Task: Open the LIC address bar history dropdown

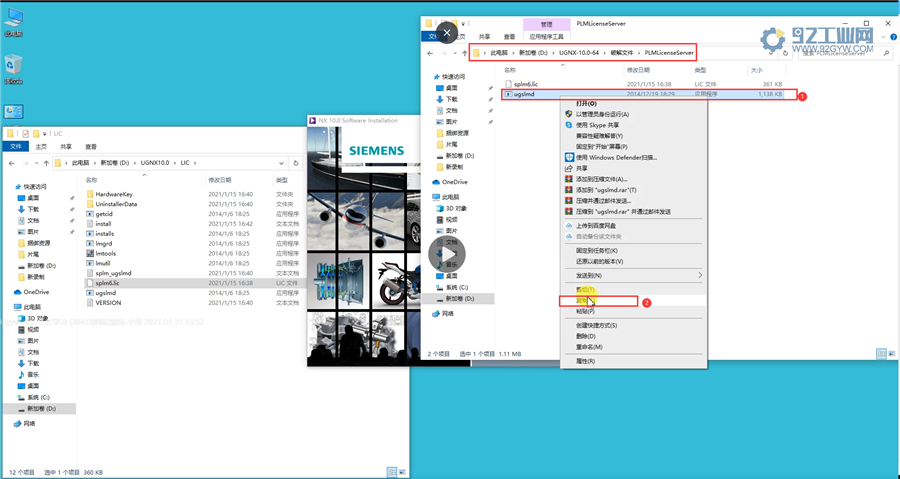Action: click(x=281, y=163)
